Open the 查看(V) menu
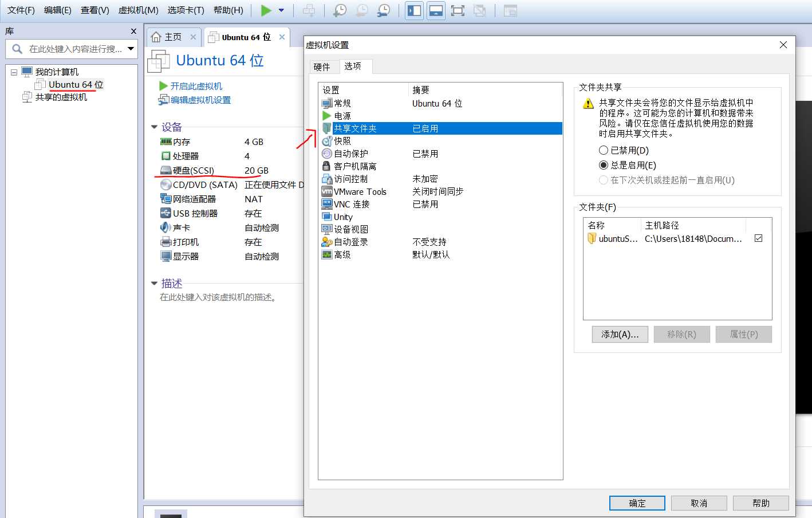This screenshot has height=518, width=812. point(95,10)
